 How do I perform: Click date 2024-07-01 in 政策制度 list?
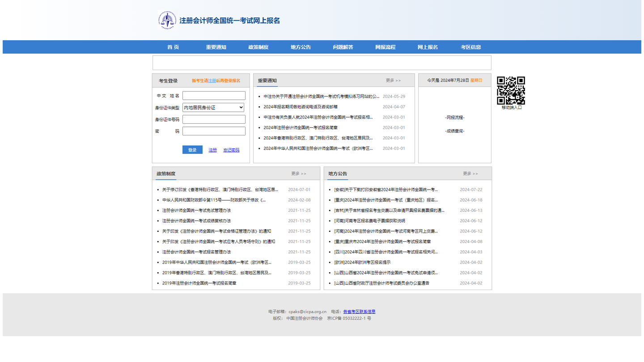[299, 189]
